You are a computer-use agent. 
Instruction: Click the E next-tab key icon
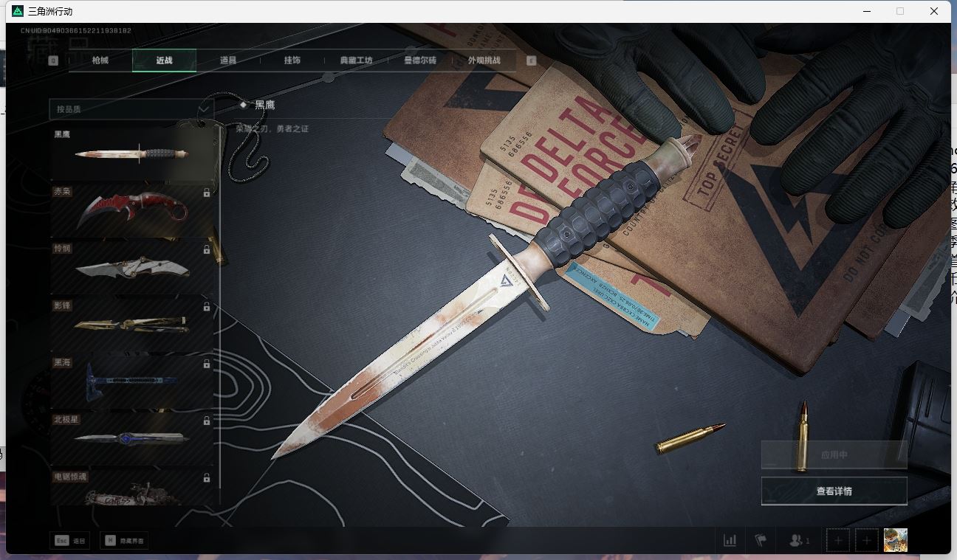tap(531, 61)
